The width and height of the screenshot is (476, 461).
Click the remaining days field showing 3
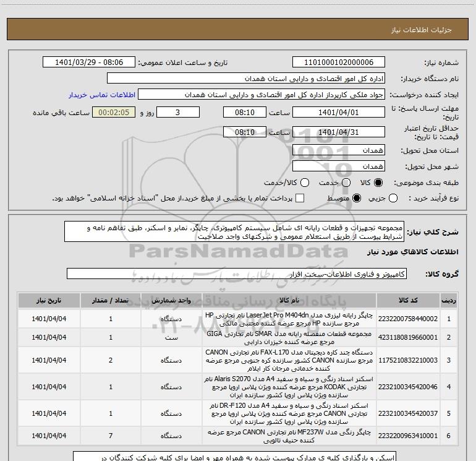(x=178, y=113)
